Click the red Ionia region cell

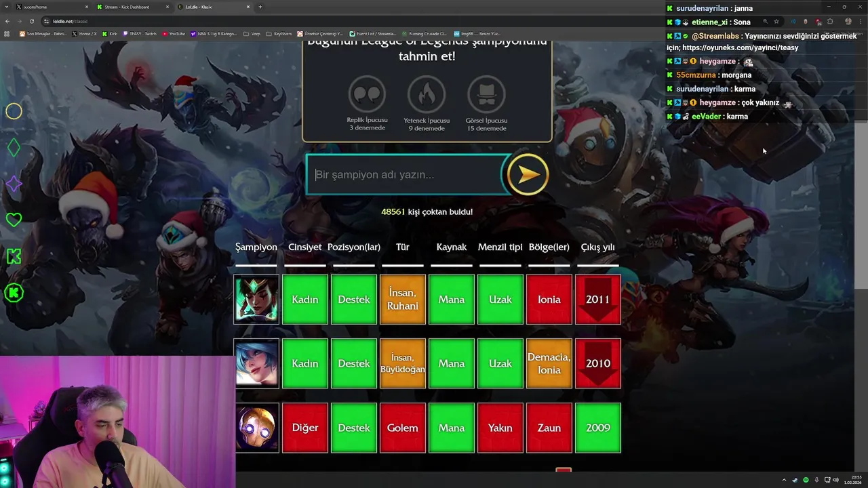coord(549,299)
